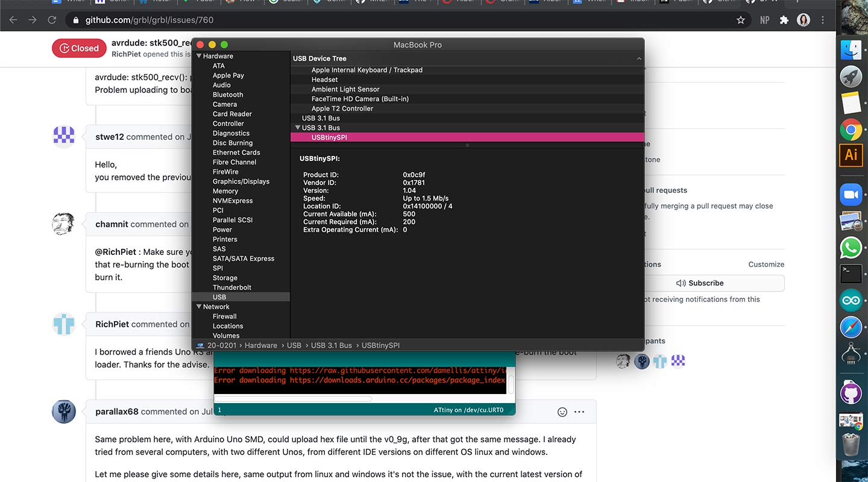Go back in Chrome
Screen dimensions: 868x482
pos(13,20)
